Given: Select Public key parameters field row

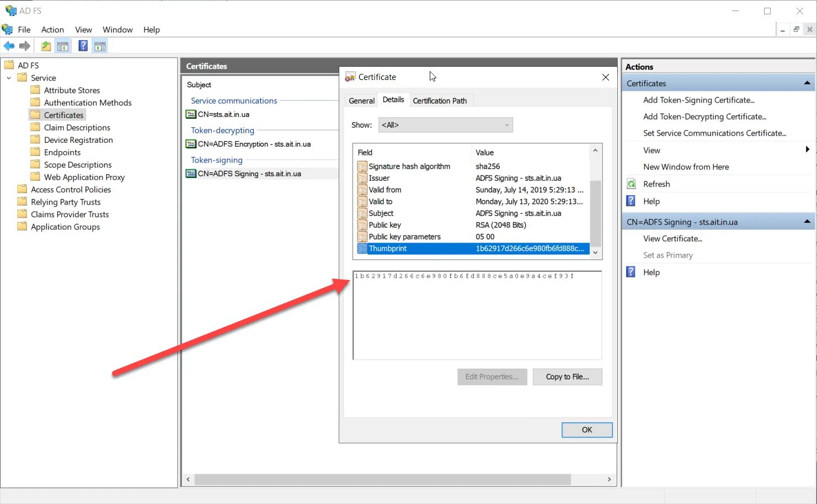Looking at the screenshot, I should click(x=473, y=237).
